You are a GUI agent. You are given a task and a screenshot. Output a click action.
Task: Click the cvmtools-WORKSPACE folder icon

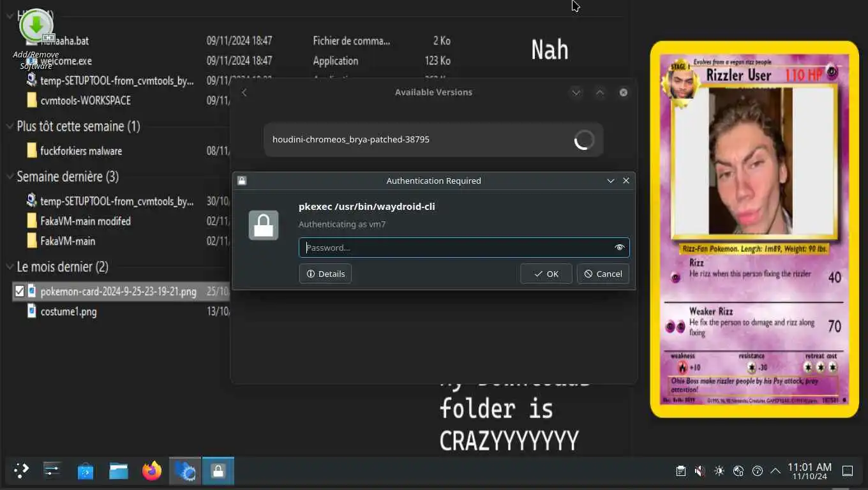31,100
